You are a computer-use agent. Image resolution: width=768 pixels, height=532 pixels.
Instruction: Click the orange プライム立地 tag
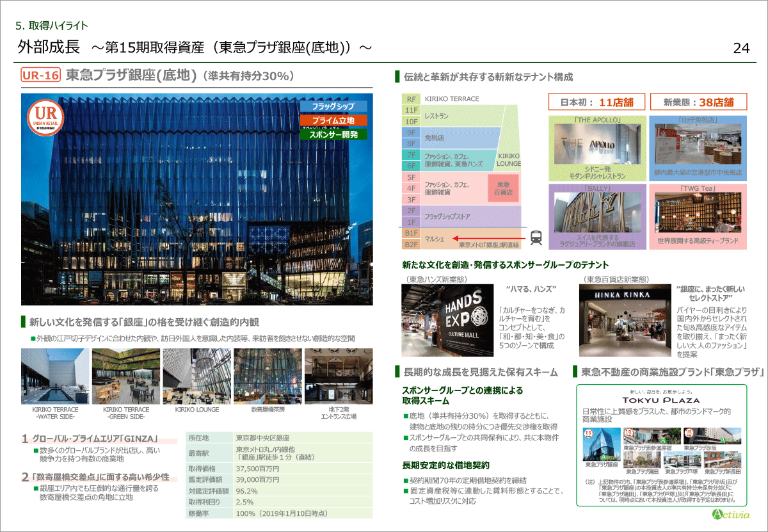tap(333, 120)
